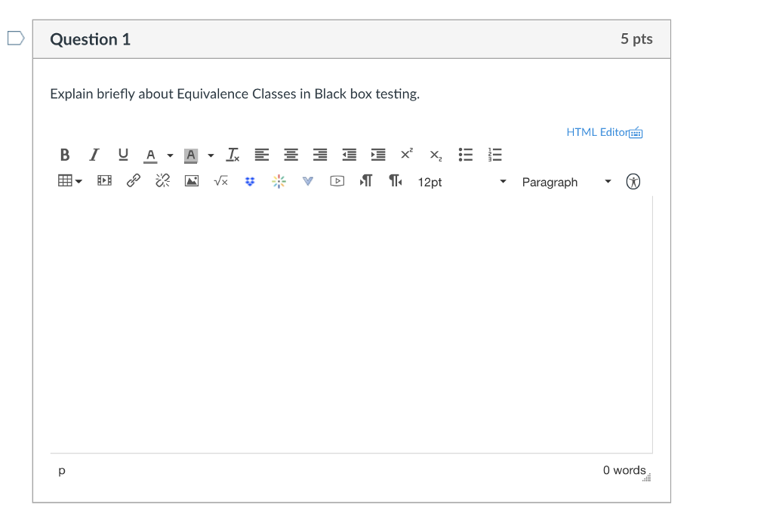Screen dimensions: 773x532
Task: Embed an image using the image icon
Action: [191, 181]
